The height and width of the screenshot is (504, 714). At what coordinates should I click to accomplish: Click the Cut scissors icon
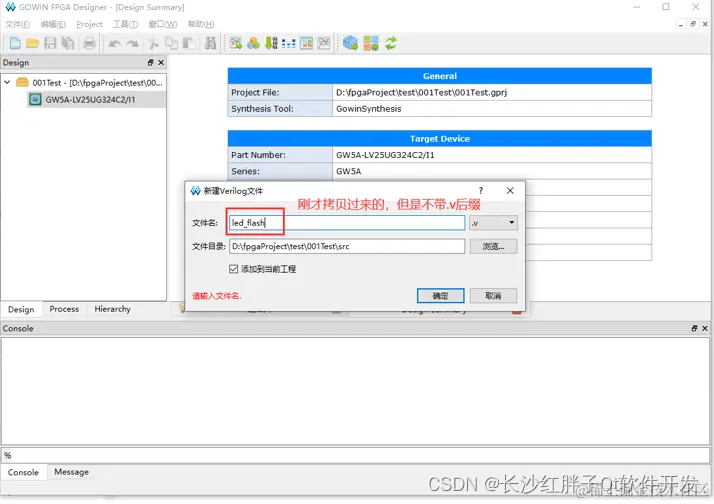click(x=153, y=43)
